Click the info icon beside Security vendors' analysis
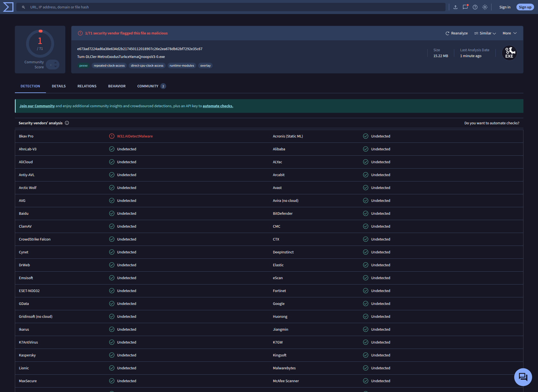Screen dimensions: 538x392 [x=67, y=123]
